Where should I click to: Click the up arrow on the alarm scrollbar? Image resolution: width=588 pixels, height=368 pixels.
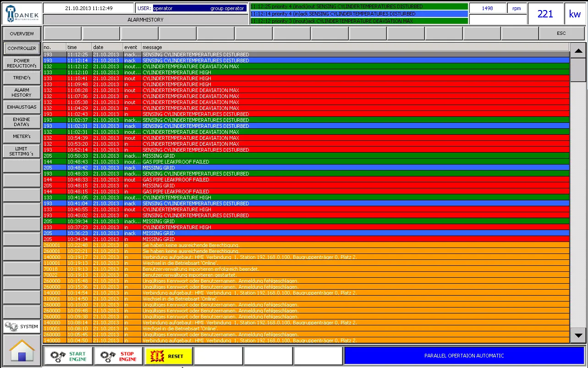pos(578,50)
